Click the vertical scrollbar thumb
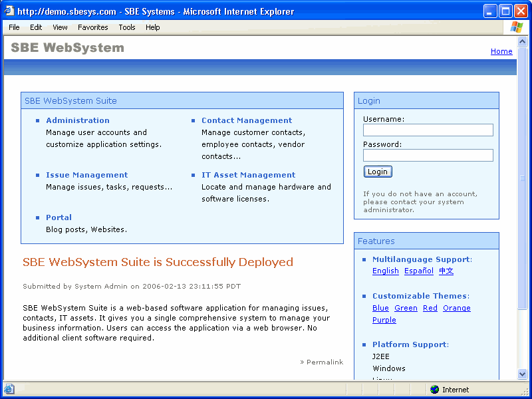Screen dimensions: 532x399 (x=522, y=178)
